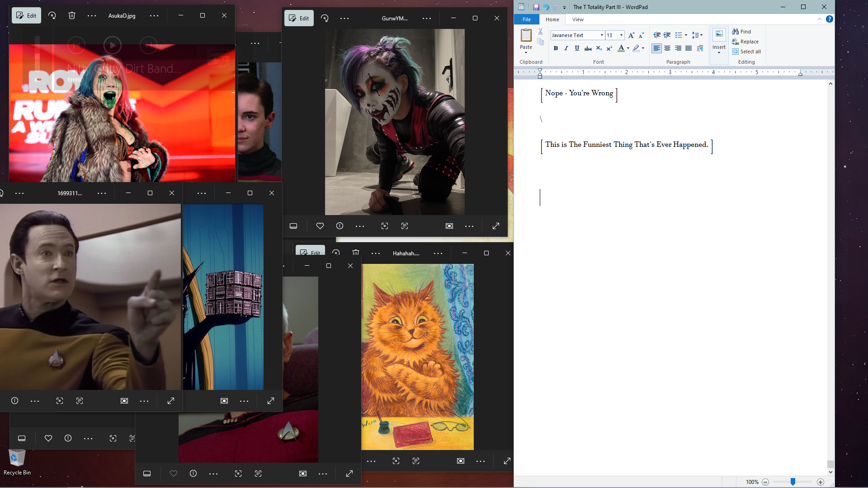The height and width of the screenshot is (488, 868).
Task: Open Customize Quick Access Toolbar dropdown
Action: click(x=564, y=8)
